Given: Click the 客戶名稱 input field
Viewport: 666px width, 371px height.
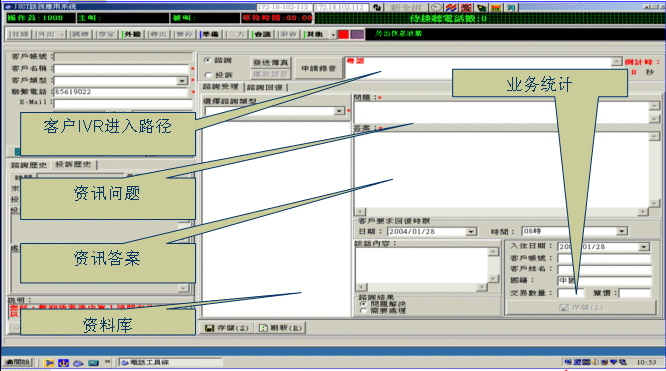Looking at the screenshot, I should coord(121,69).
